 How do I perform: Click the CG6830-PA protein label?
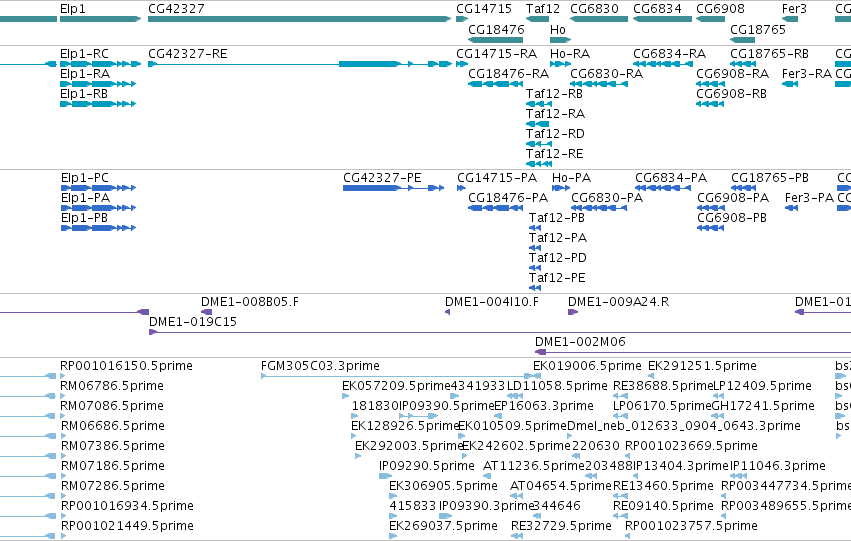pos(607,198)
